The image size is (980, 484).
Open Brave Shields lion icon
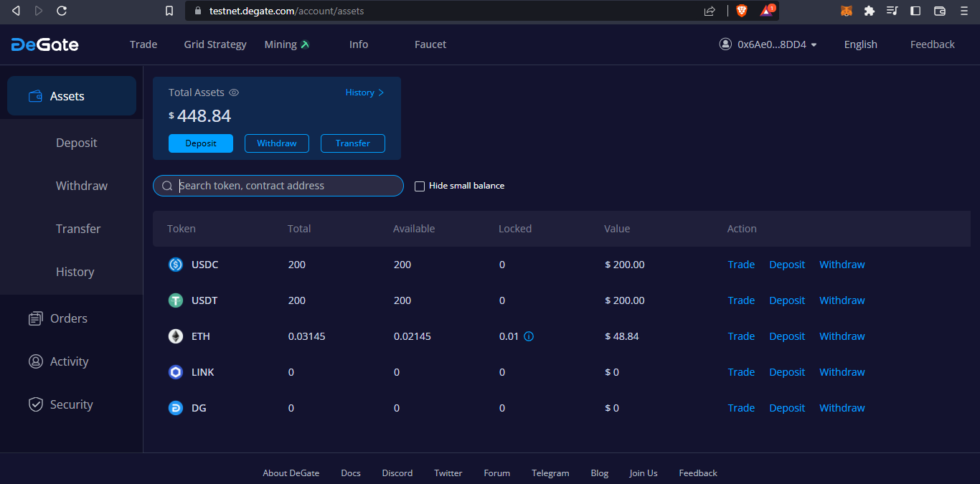[741, 11]
